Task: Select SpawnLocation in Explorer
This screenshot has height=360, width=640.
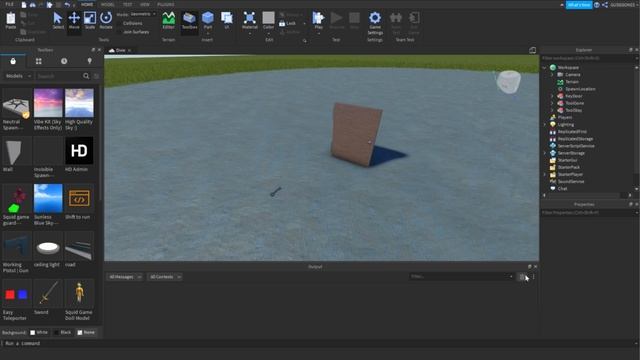Action: pyautogui.click(x=580, y=89)
